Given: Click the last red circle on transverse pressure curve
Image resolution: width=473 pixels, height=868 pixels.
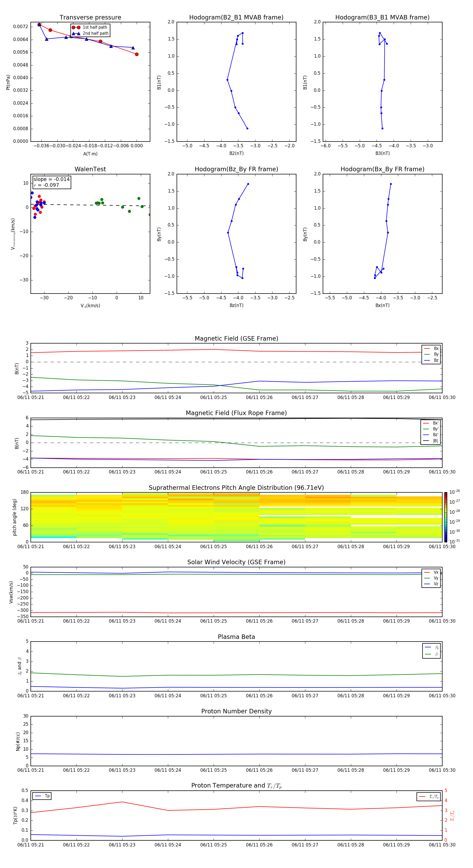Looking at the screenshot, I should [x=137, y=54].
